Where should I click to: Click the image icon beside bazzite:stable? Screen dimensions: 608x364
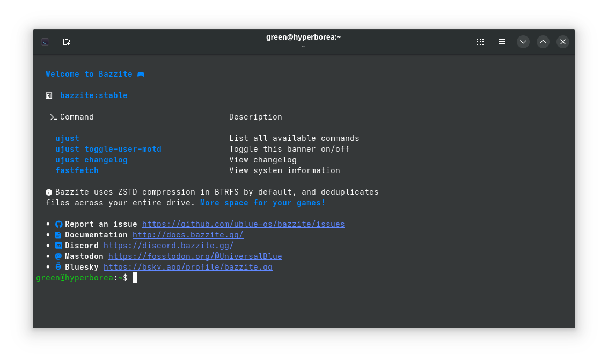click(49, 95)
